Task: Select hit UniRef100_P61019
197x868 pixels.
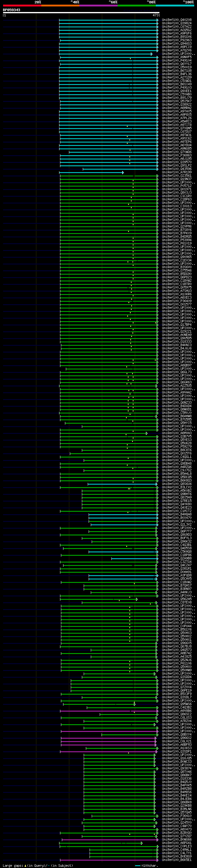Action: (177, 243)
